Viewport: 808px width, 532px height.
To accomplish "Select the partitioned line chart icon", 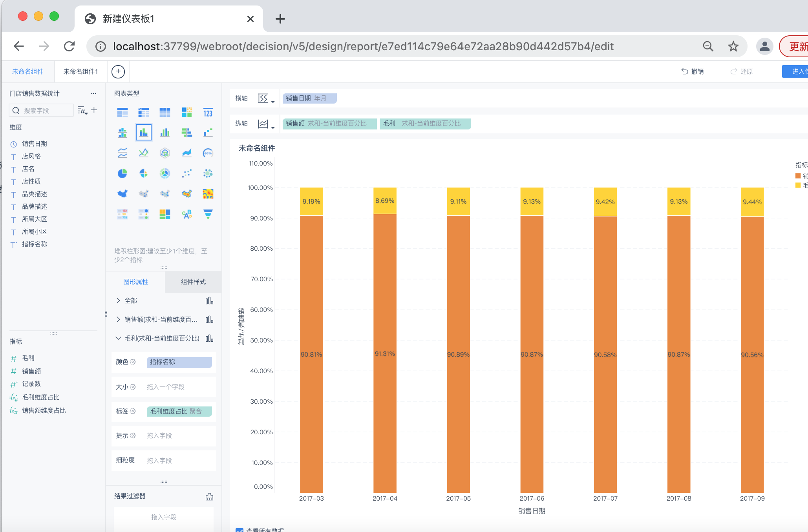I will (x=122, y=153).
